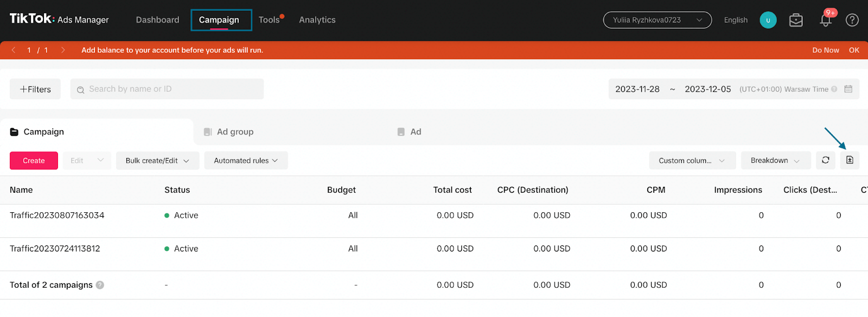The width and height of the screenshot is (868, 317).
Task: Expand the Yuliia Ryzhkova0723 account dropdown
Action: [x=657, y=20]
